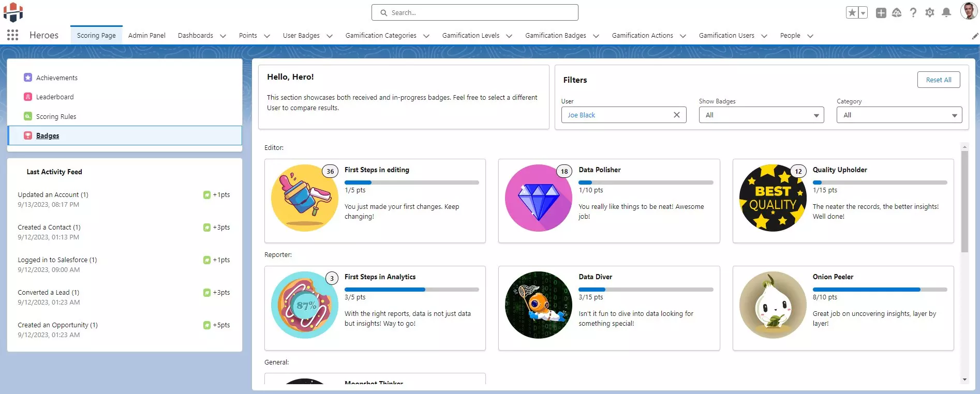This screenshot has width=980, height=394.
Task: Click into the global Search field
Action: [475, 12]
